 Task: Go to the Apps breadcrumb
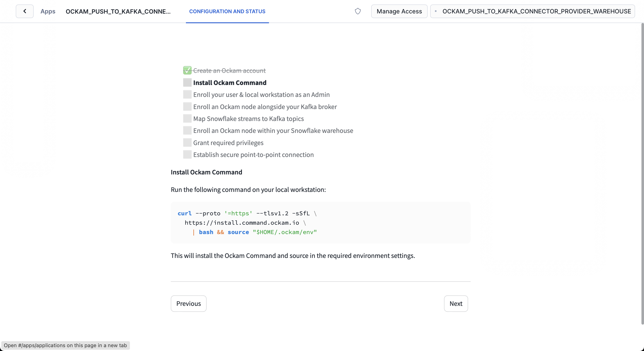click(48, 12)
